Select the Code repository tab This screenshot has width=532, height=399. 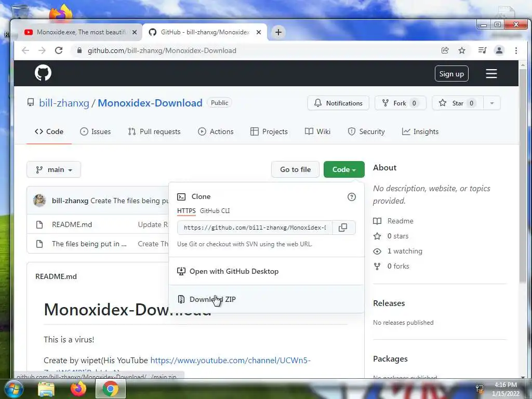tap(49, 131)
